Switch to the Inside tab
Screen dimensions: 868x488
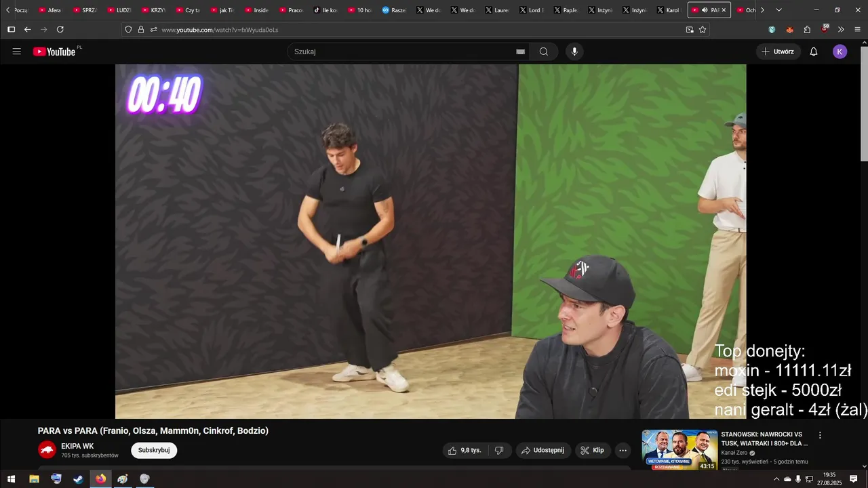pos(257,10)
